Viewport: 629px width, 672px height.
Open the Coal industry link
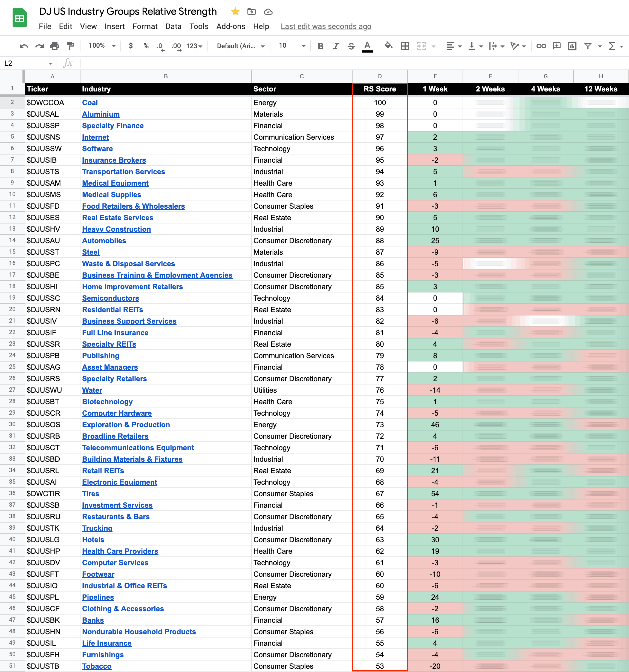click(90, 102)
